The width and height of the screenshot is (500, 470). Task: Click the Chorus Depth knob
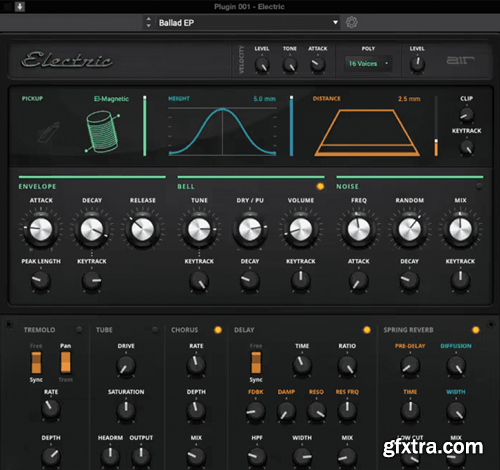pyautogui.click(x=196, y=411)
